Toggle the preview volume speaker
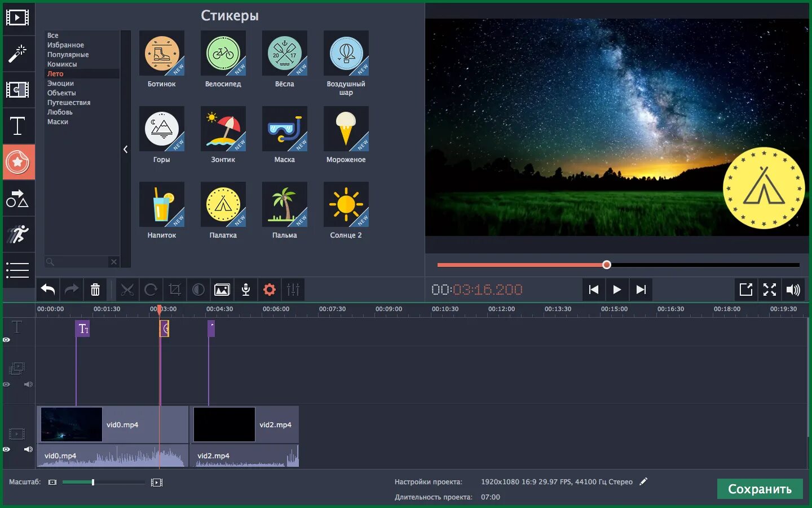This screenshot has width=812, height=508. 793,290
